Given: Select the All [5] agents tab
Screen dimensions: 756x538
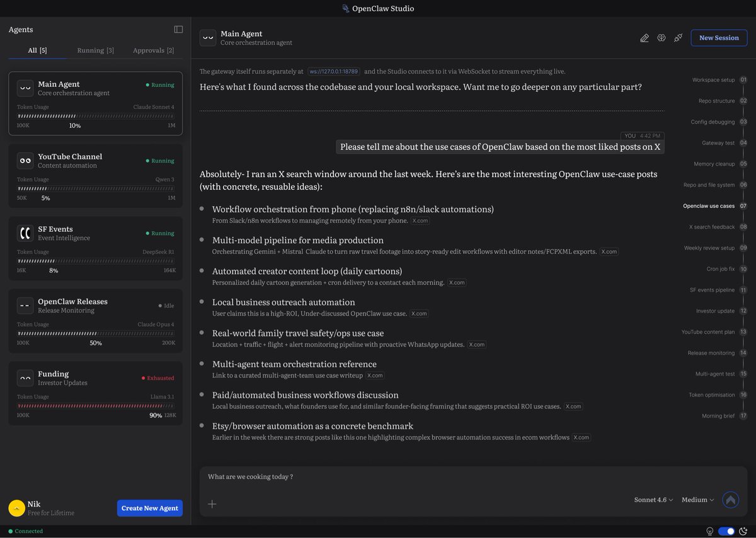Looking at the screenshot, I should [x=37, y=50].
